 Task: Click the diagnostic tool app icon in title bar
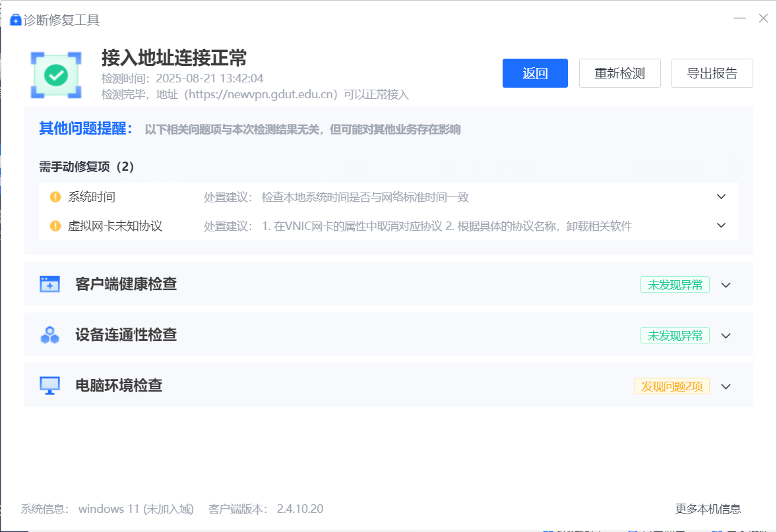coord(15,20)
